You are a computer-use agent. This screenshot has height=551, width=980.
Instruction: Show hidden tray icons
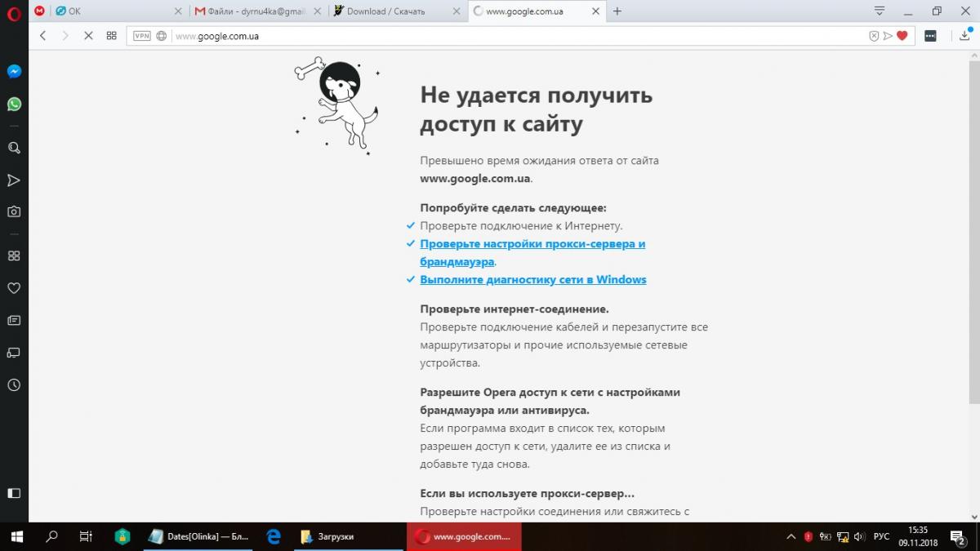pyautogui.click(x=791, y=536)
